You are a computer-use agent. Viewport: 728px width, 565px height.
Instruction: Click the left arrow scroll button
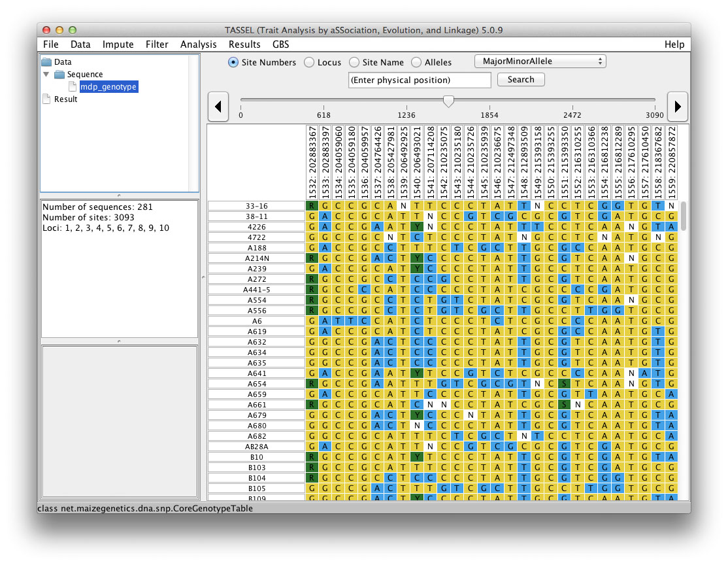218,107
